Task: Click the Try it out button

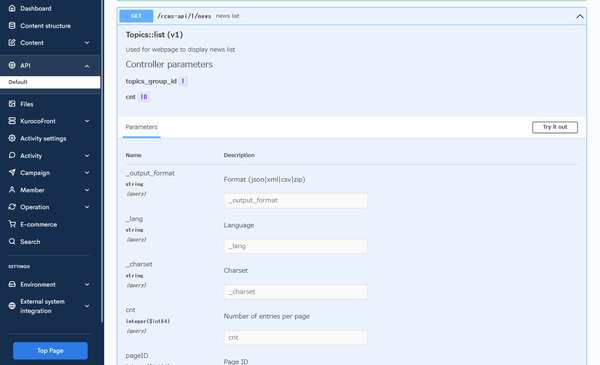Action: pyautogui.click(x=555, y=127)
